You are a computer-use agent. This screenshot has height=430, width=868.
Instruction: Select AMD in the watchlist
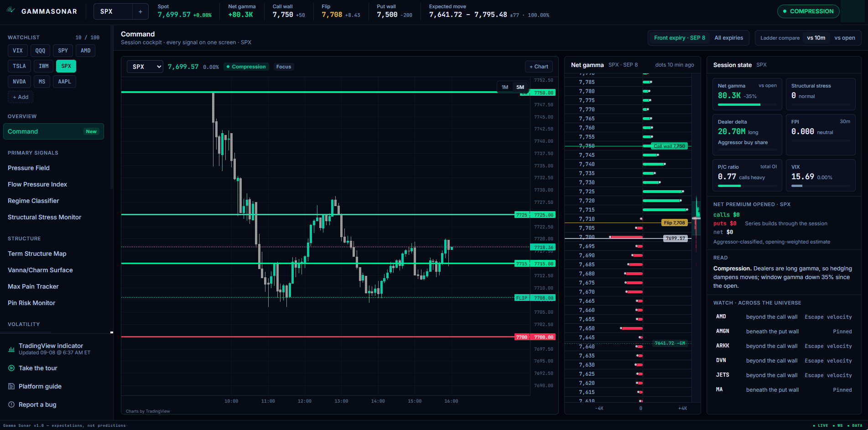85,51
